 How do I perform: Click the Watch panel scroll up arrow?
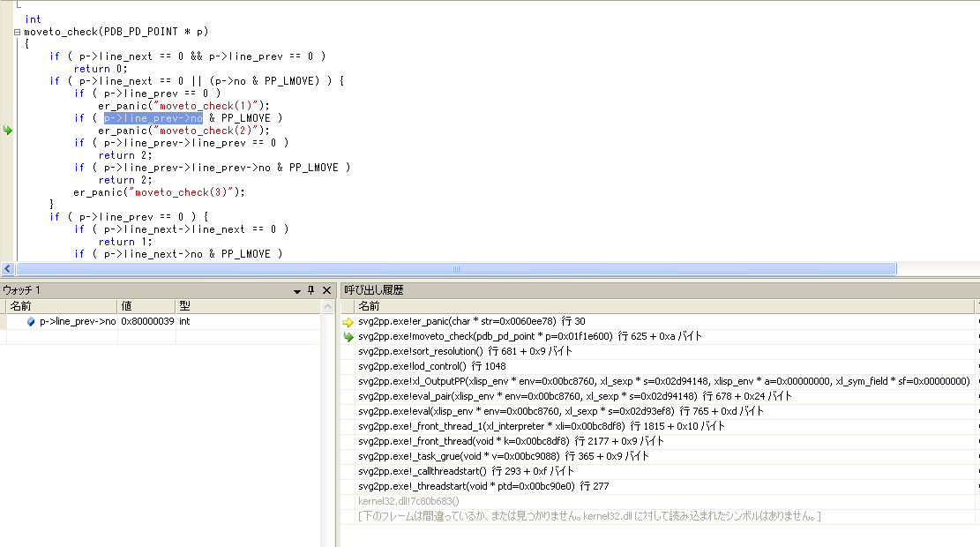click(327, 306)
